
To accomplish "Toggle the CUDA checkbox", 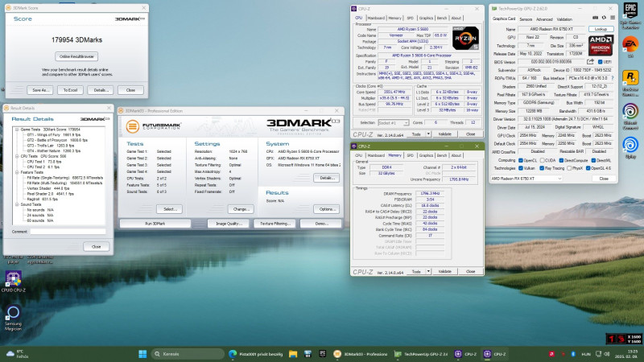I will 542,160.
